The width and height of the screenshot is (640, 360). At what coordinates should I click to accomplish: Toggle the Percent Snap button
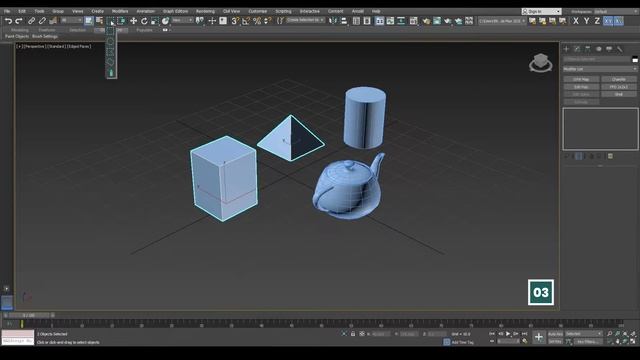point(257,21)
